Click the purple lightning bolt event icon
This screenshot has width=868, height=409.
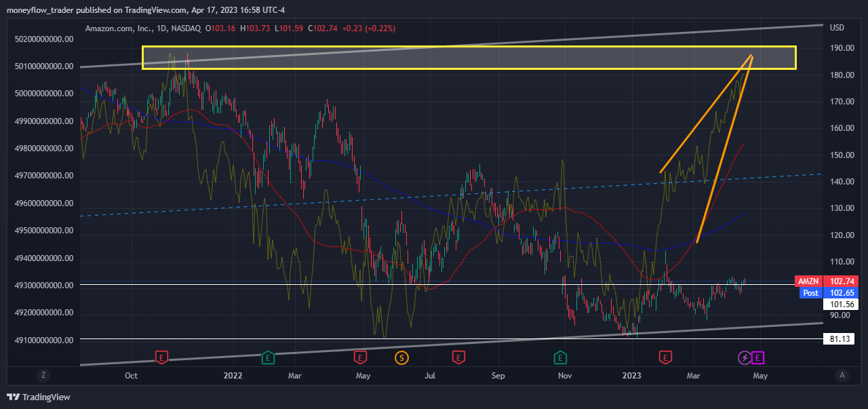pos(745,356)
